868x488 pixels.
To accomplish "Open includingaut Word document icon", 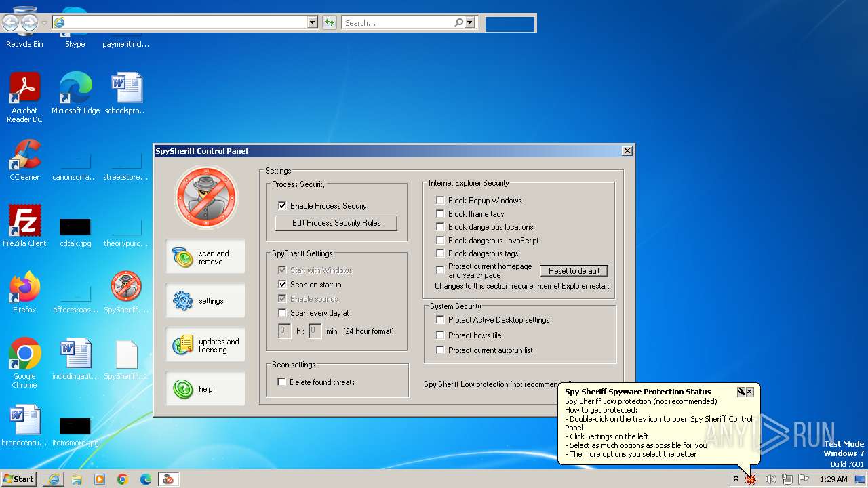I will tap(75, 359).
